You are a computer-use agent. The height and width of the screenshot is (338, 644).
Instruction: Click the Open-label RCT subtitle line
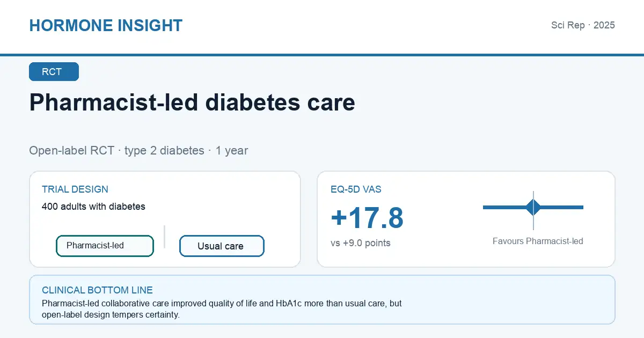click(138, 150)
